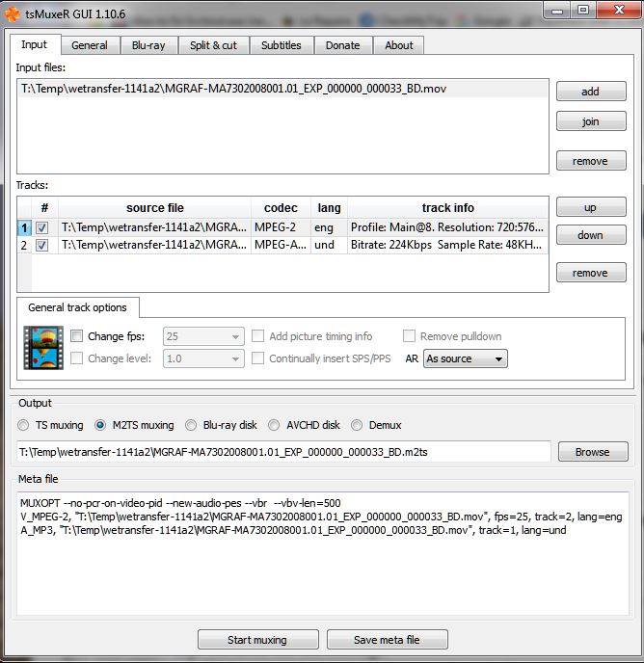Screen dimensions: 644x663
Task: Move the track down
Action: (591, 235)
